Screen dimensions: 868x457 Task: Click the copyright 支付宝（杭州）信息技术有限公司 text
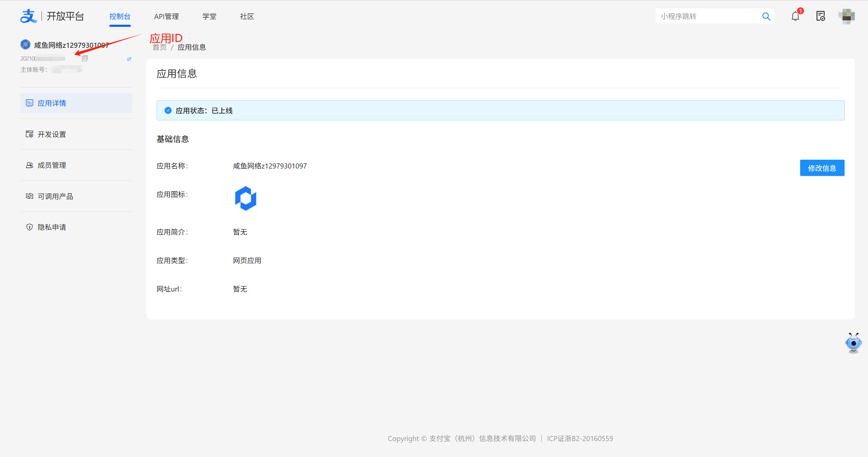(482, 438)
